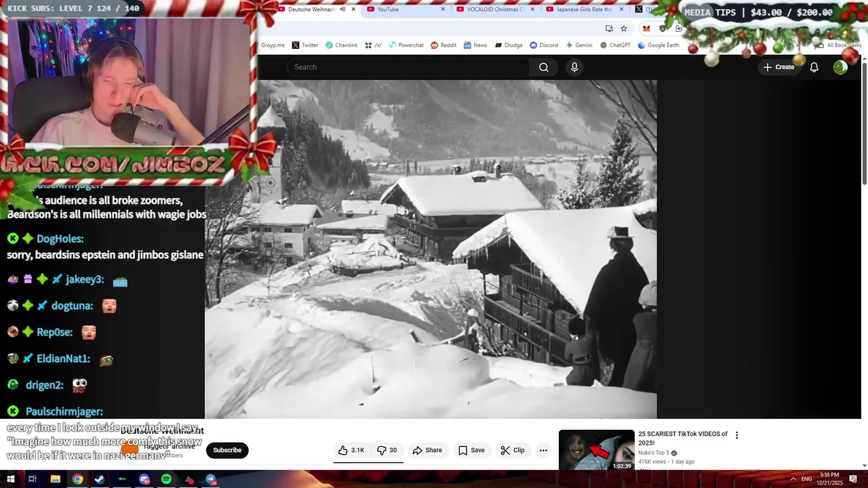Click the YouTube search magnifier button
The height and width of the screenshot is (488, 868).
click(544, 67)
